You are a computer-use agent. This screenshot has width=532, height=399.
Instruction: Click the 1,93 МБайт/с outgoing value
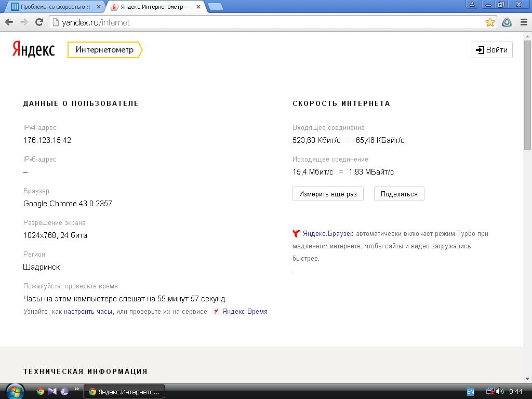pos(371,172)
